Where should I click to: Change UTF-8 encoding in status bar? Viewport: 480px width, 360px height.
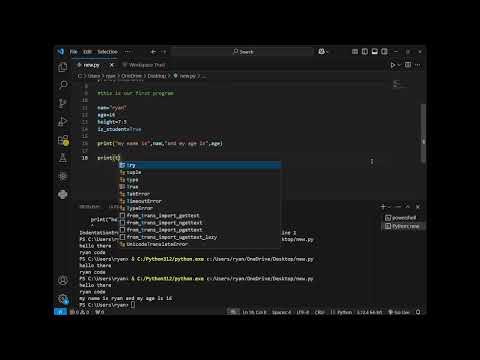tap(303, 312)
